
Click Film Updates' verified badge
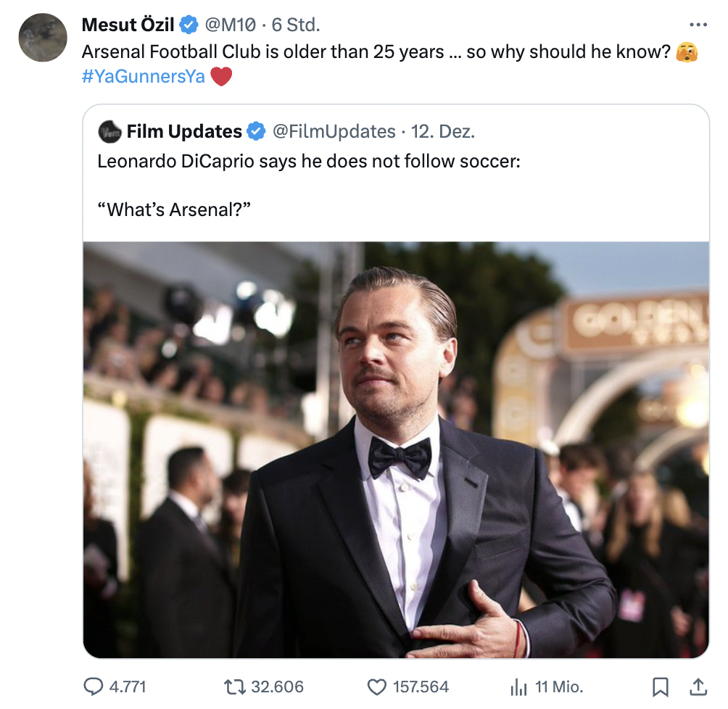coord(256,131)
